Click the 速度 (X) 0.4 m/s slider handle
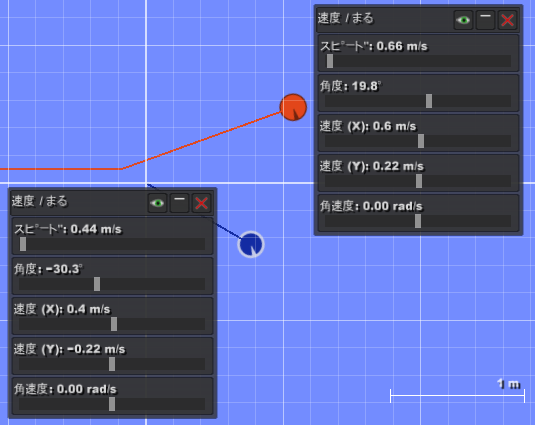The height and width of the screenshot is (425, 535). point(114,324)
